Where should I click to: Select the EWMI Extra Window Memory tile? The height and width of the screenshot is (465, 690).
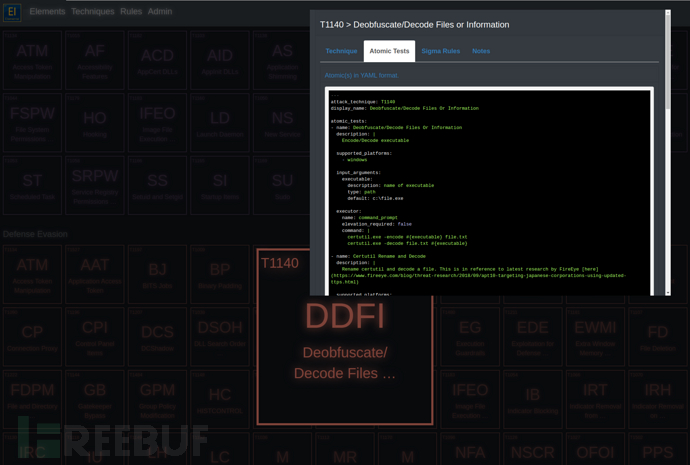pyautogui.click(x=595, y=337)
